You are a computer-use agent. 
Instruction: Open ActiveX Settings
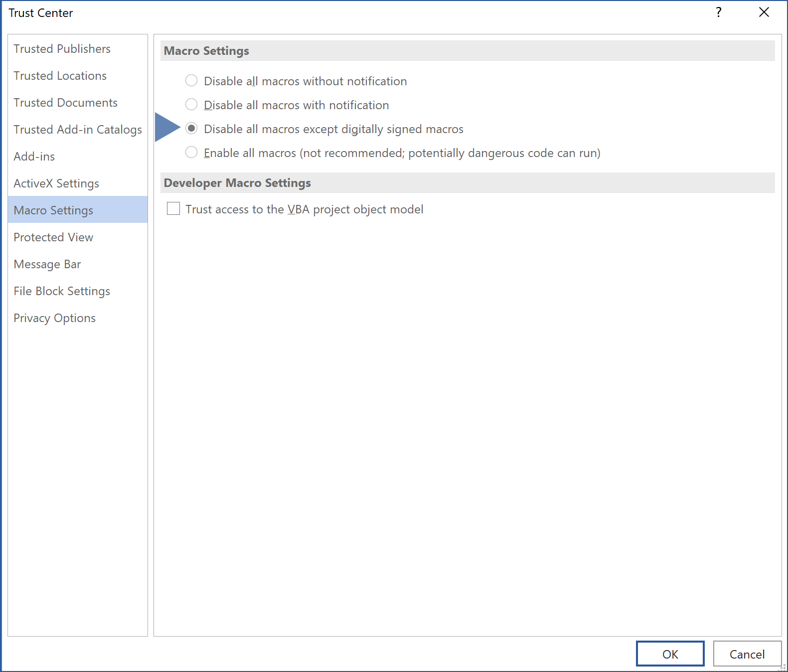pyautogui.click(x=56, y=183)
